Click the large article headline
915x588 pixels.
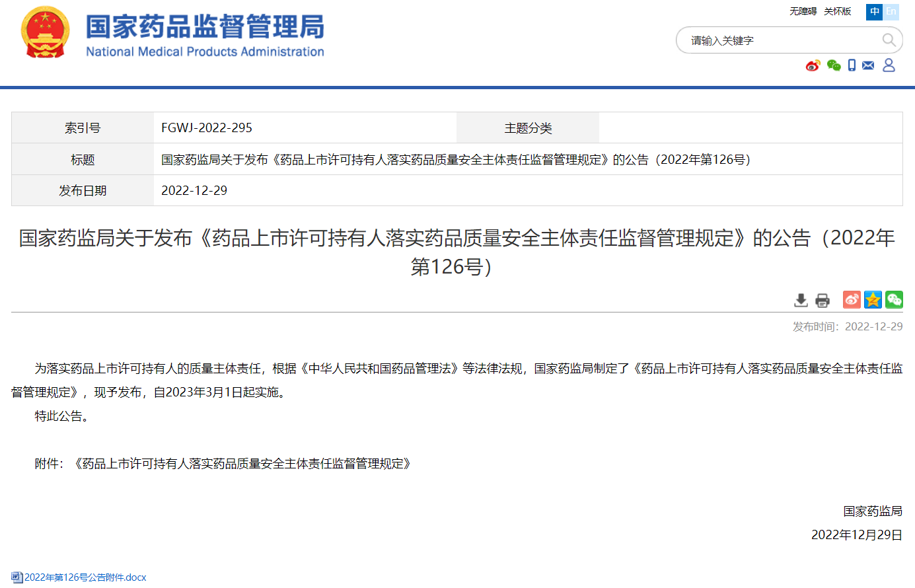(x=457, y=252)
